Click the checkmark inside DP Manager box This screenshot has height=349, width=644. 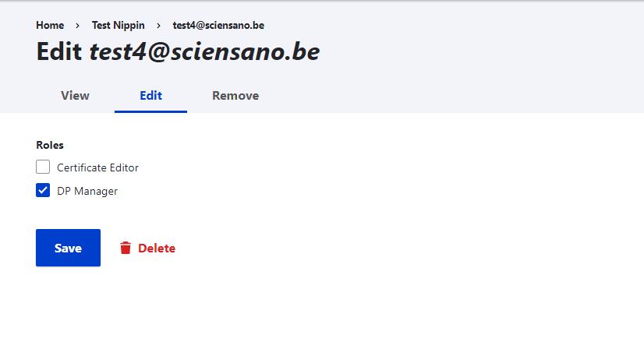pos(43,190)
